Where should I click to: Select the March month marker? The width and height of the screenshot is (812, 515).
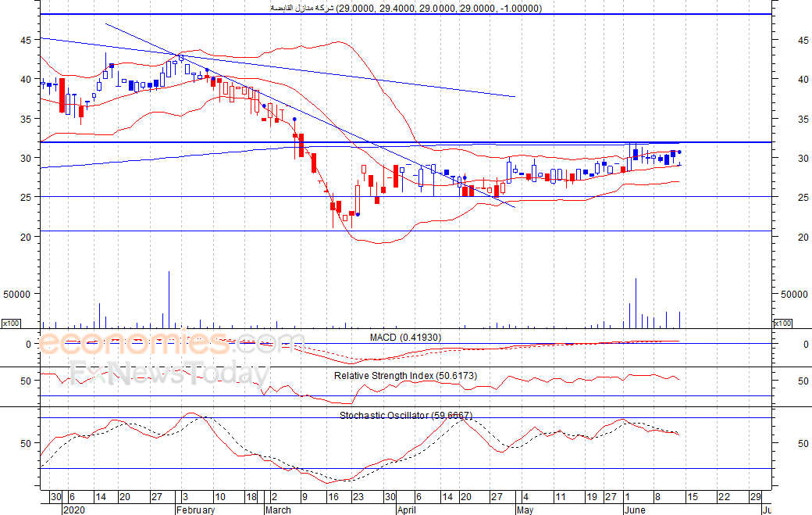[278, 510]
